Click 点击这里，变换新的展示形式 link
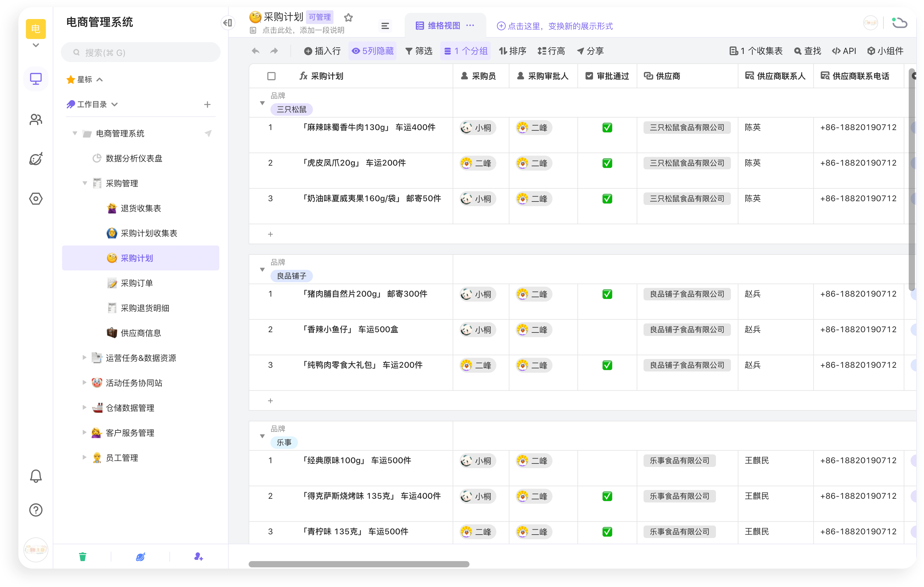Image resolution: width=924 pixels, height=587 pixels. 555,26
